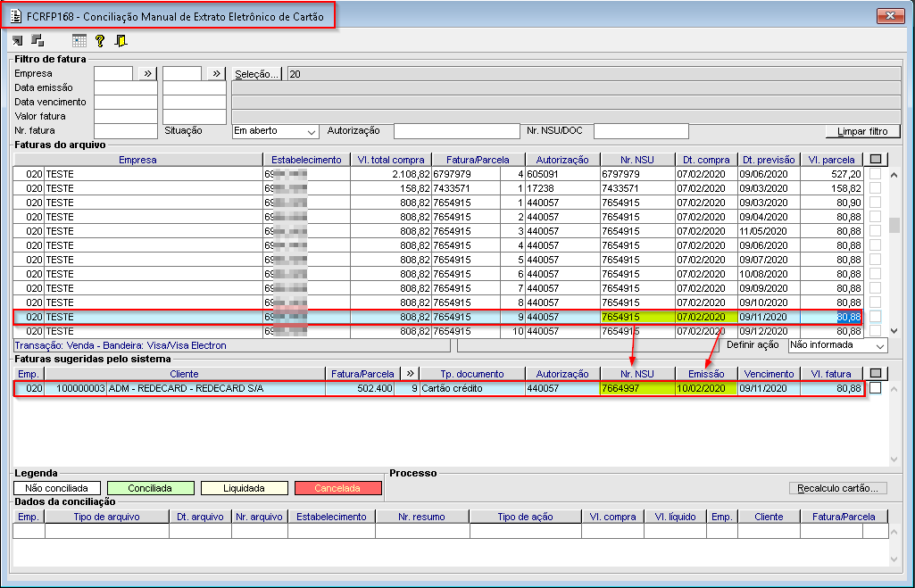Viewport: 915px width, 588px height.
Task: Toggle select-all box in Faturas do arquivo header
Action: [x=876, y=160]
